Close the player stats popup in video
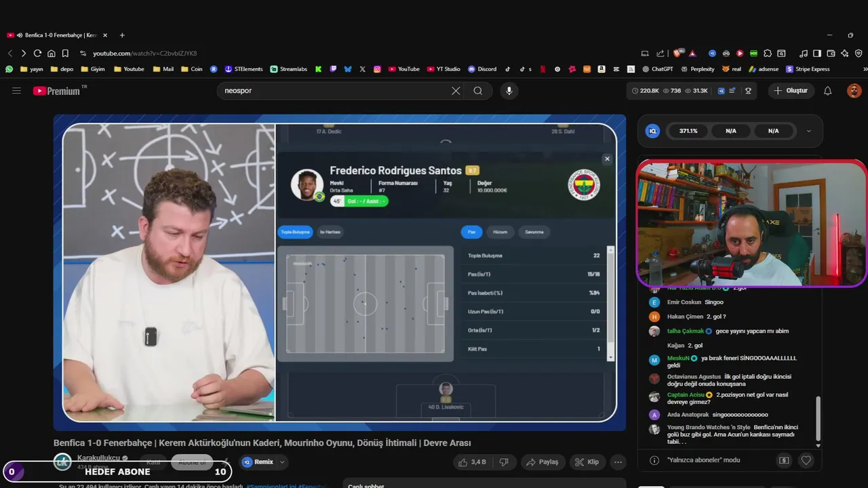The image size is (868, 488). pos(607,159)
